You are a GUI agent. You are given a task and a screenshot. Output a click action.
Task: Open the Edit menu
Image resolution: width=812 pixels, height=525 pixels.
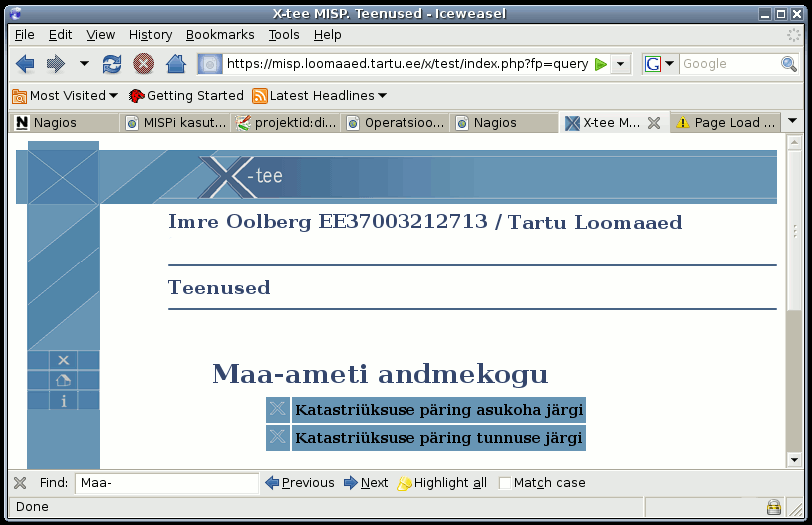(60, 35)
